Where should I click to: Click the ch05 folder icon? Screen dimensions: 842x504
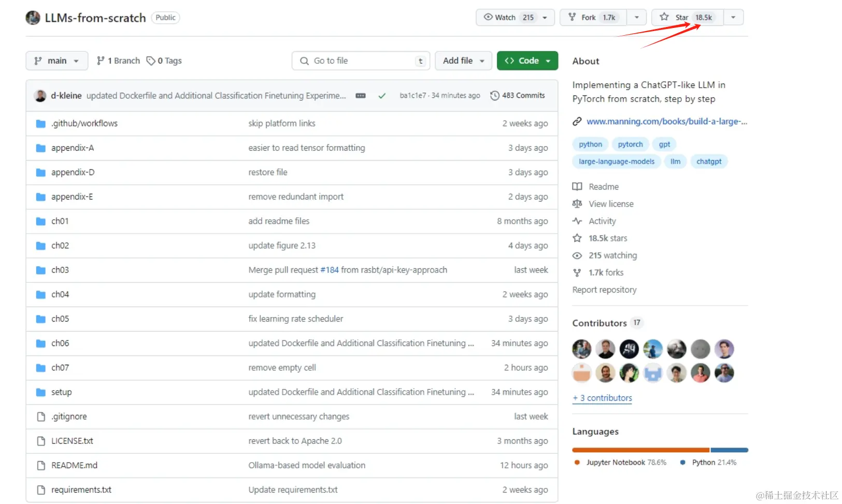(x=41, y=319)
